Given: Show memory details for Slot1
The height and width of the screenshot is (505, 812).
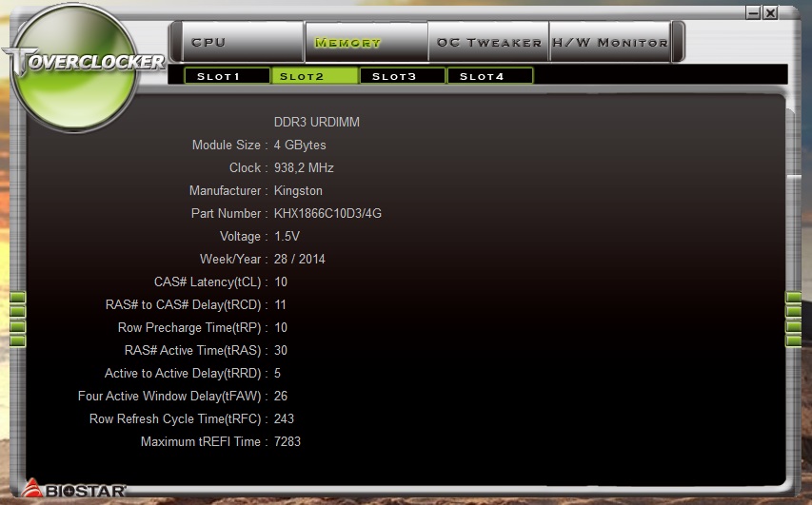Looking at the screenshot, I should pos(227,76).
